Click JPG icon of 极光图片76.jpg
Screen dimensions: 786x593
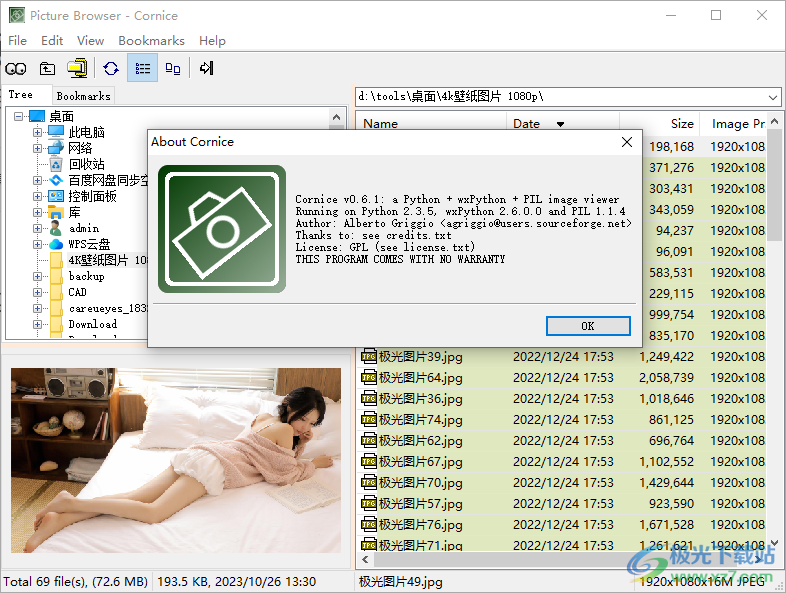tap(369, 525)
